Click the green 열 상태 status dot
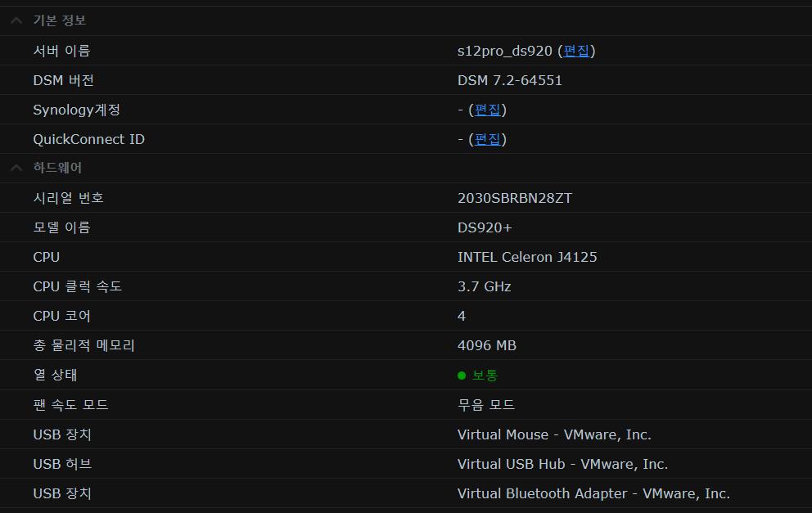 coord(462,376)
